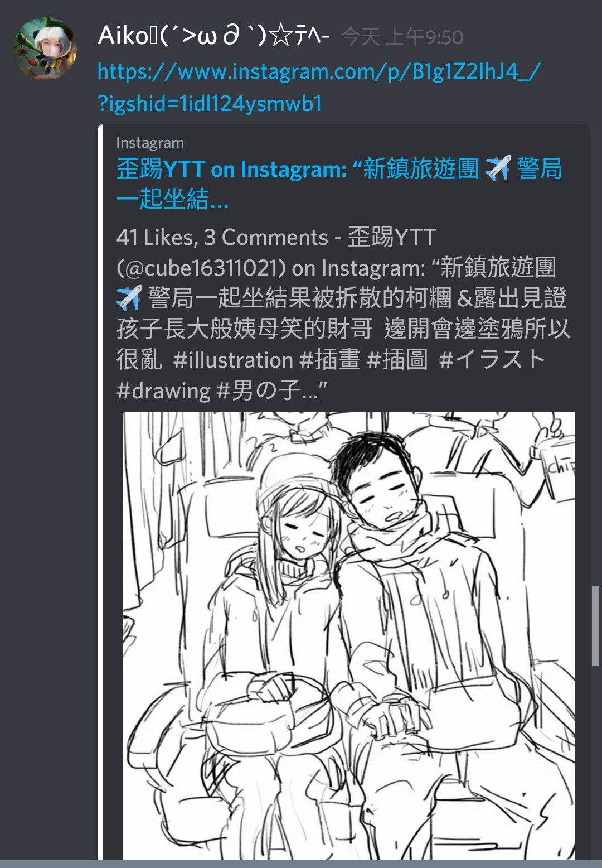Click the airplane emoji in the blue embed title
Viewport: 602px width, 868px height.
(498, 168)
